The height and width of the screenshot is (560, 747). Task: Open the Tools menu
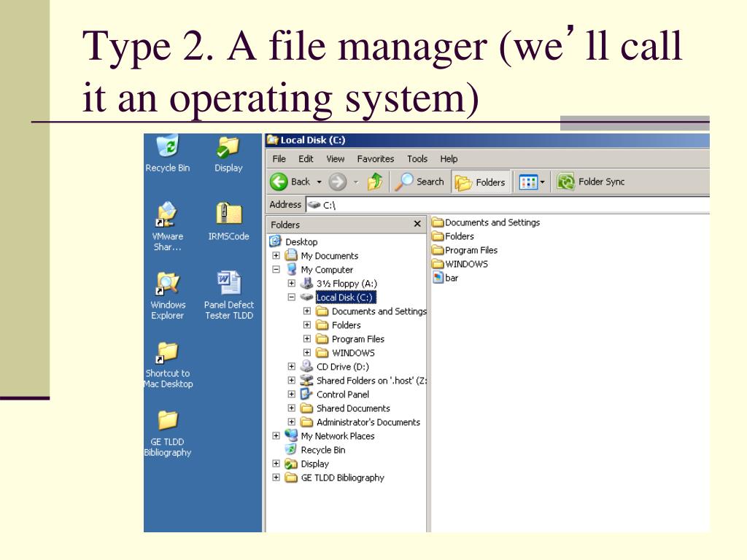click(417, 158)
